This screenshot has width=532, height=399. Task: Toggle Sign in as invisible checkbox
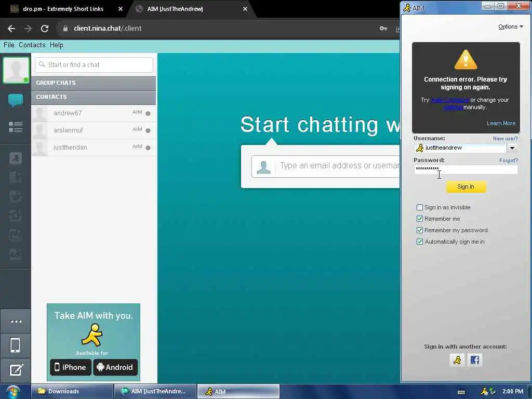coord(420,207)
